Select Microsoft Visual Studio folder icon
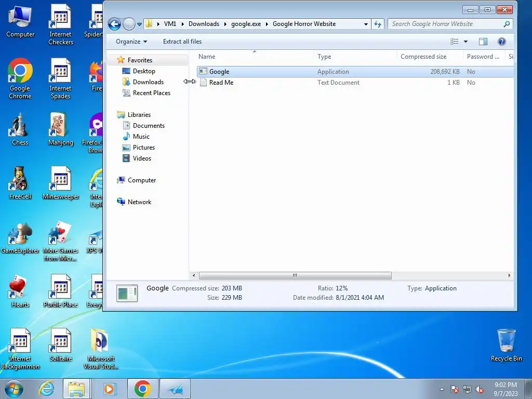Screen dimensions: 532x399 click(x=101, y=349)
